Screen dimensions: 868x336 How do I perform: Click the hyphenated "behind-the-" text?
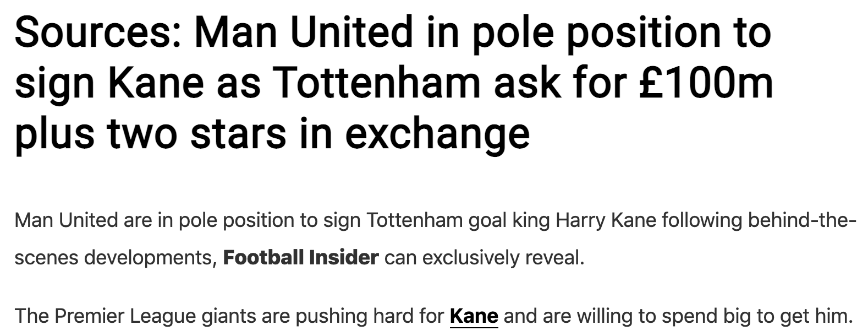(802, 220)
